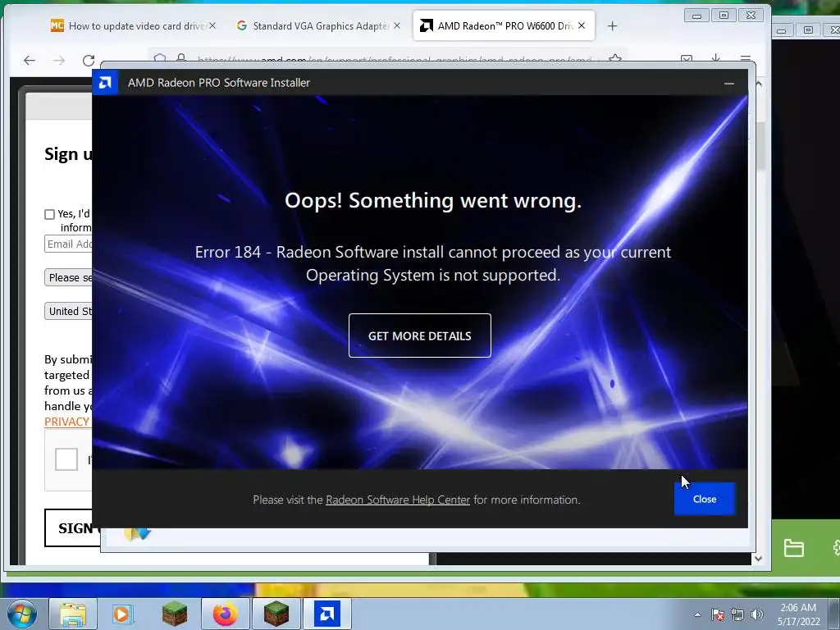Close the AMD installer error dialog
840x630 pixels.
[x=704, y=499]
